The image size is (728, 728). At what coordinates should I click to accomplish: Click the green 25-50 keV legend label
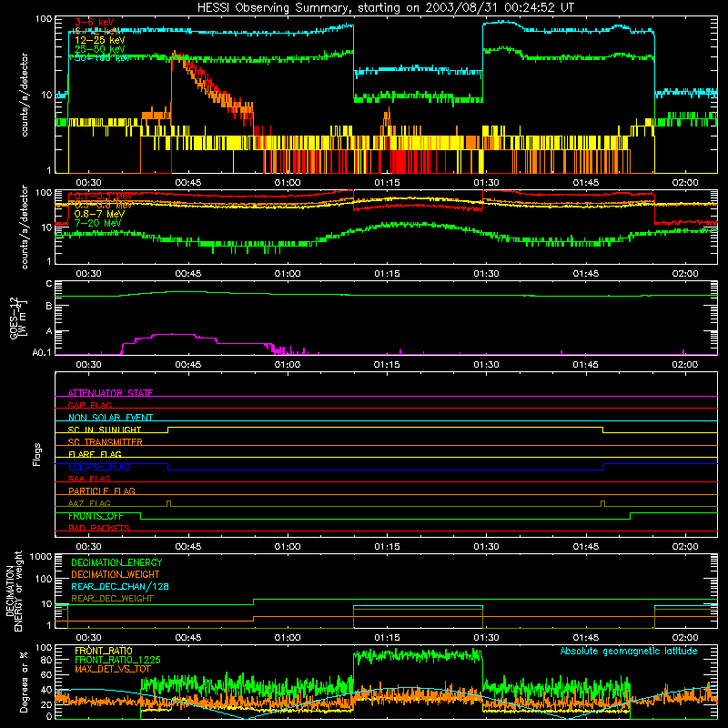click(100, 49)
